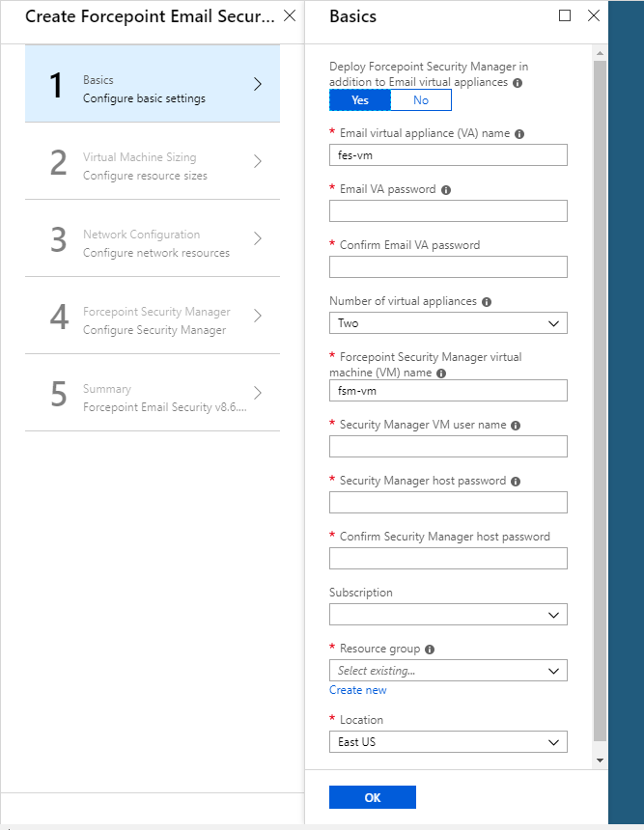Click chevron on Virtual Machine Sizing step
Viewport: 644px width, 830px height.
pos(258,161)
